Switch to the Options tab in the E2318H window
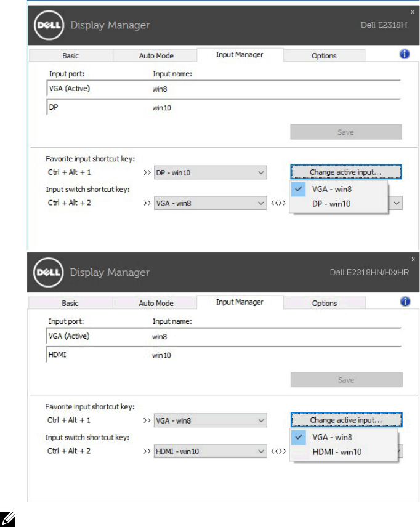This screenshot has width=420, height=527. pyautogui.click(x=324, y=56)
